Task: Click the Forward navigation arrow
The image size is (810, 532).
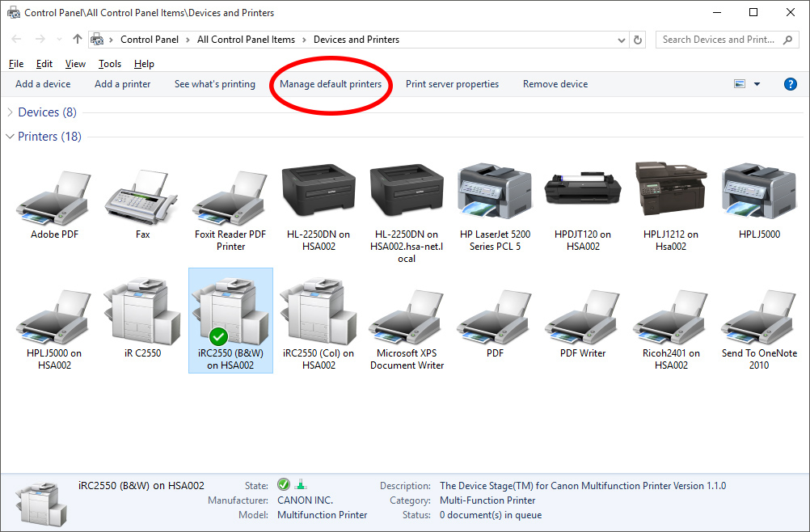Action: coord(40,40)
